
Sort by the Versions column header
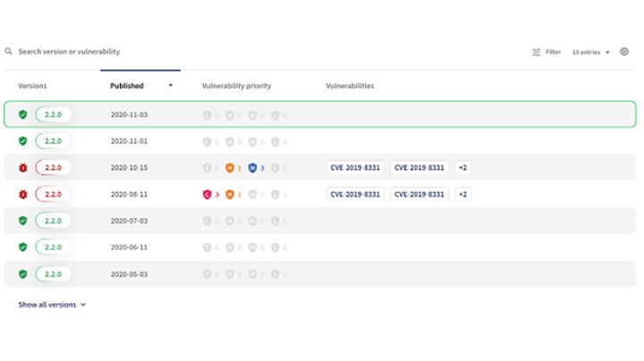point(32,86)
